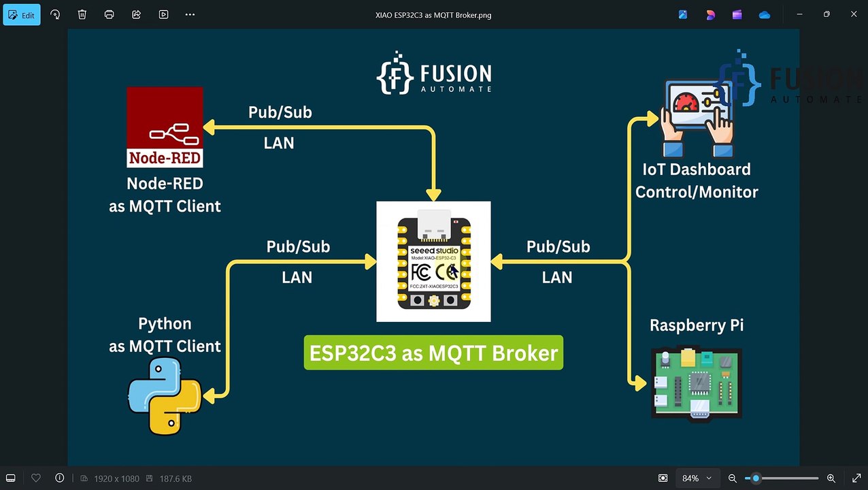Click the fit-to-window icon beside zoom percentage

(663, 478)
